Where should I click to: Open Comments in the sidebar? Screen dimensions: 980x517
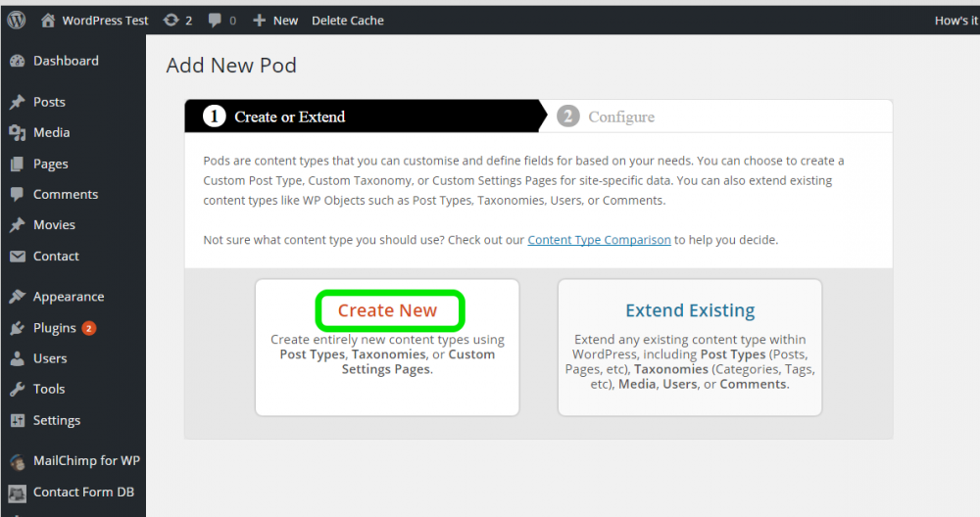tap(66, 194)
